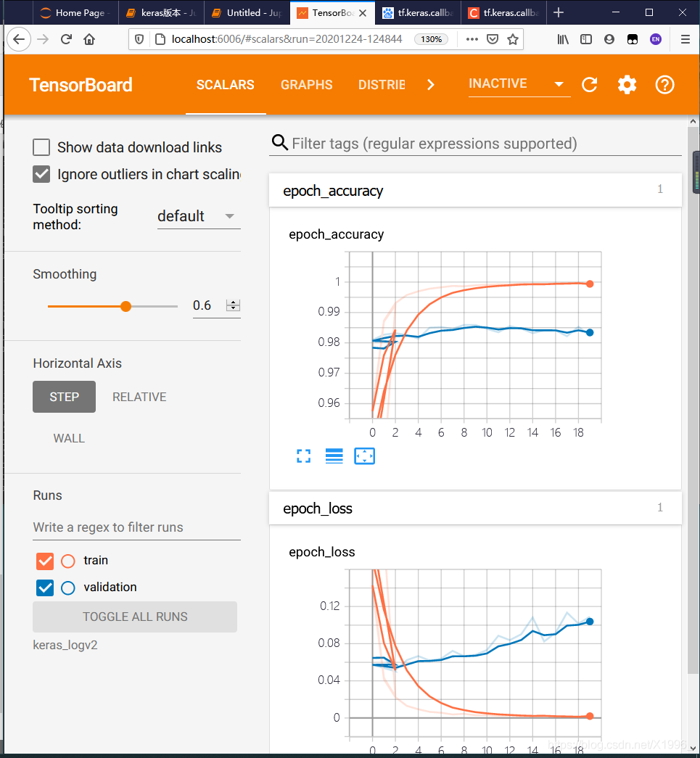The height and width of the screenshot is (758, 700).
Task: Toggle y-axis log scale on epoch_accuracy chart
Action: 334,456
